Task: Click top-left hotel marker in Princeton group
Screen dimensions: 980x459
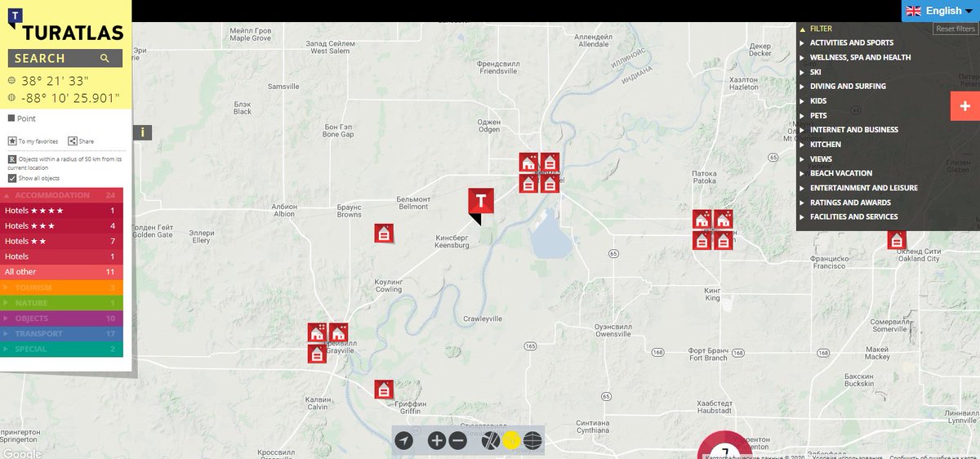Action: [x=702, y=219]
